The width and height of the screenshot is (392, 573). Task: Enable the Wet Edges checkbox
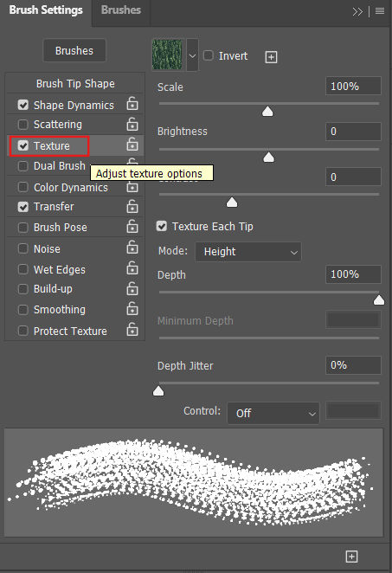pos(23,270)
